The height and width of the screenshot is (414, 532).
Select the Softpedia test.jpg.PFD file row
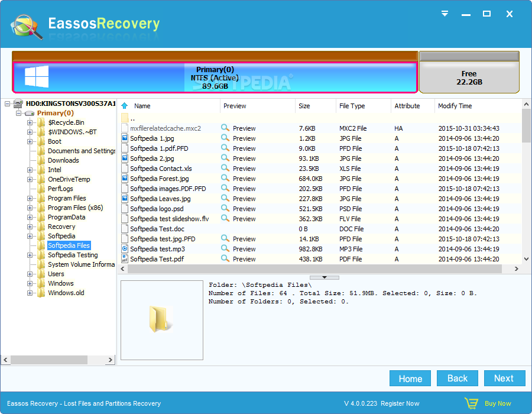320,238
